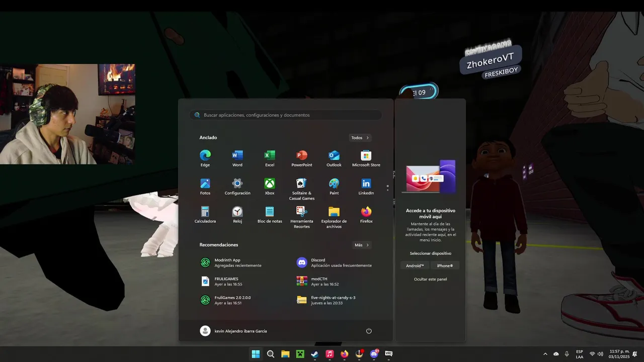Image resolution: width=644 pixels, height=362 pixels.
Task: Launch PowerPoint pinned app
Action: [302, 158]
